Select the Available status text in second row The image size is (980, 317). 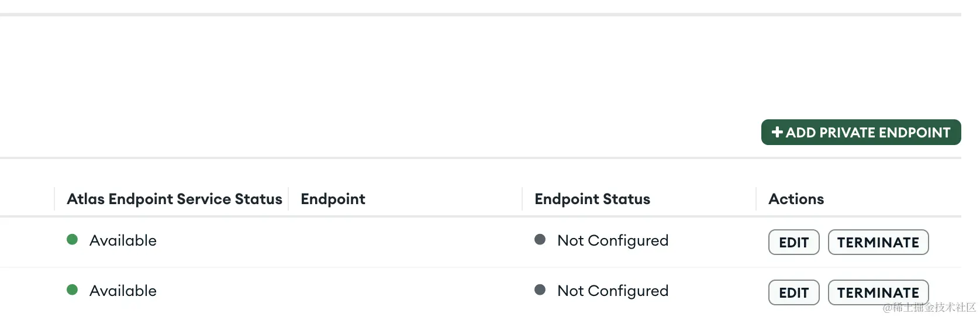(x=123, y=291)
